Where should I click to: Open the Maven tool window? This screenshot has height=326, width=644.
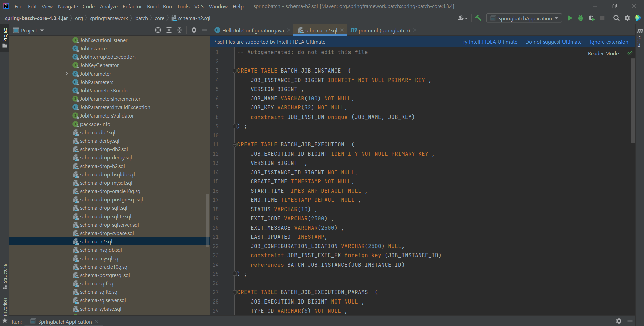point(640,39)
